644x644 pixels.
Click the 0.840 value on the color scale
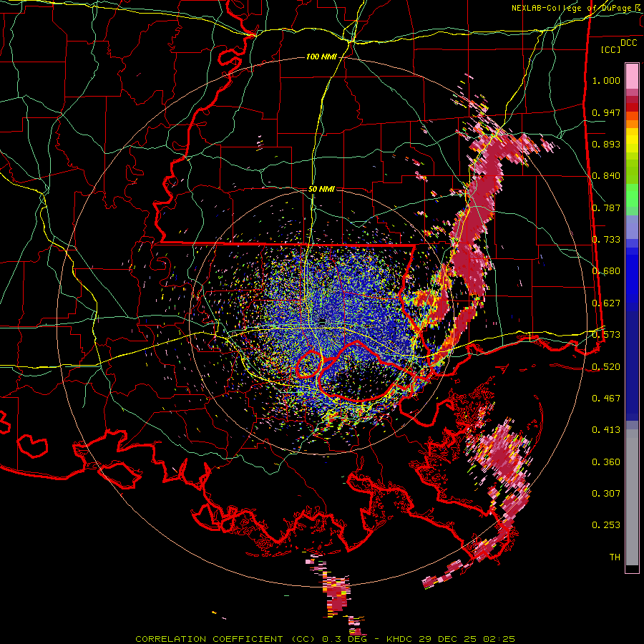(606, 176)
